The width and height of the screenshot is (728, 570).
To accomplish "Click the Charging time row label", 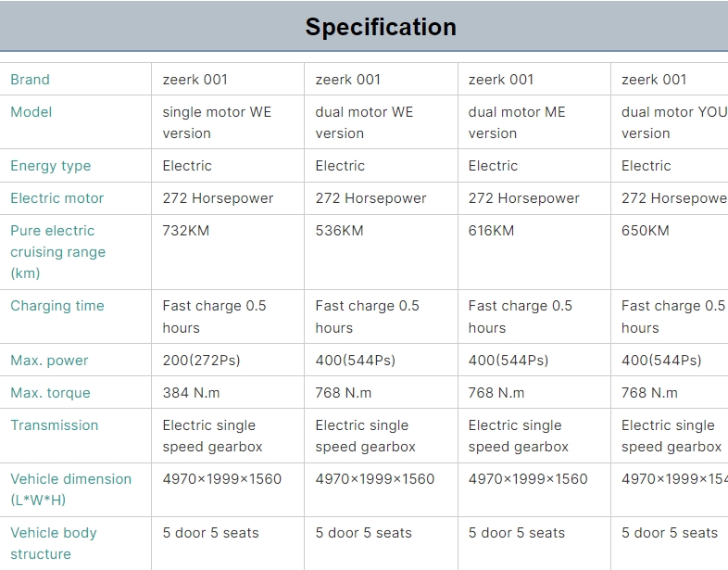I will tap(57, 306).
